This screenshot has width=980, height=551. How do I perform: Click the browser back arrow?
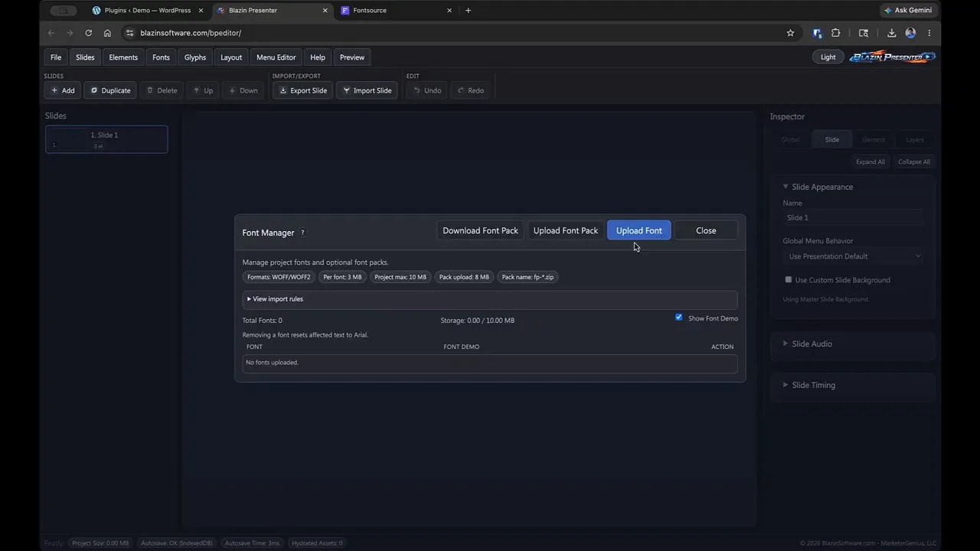[51, 33]
